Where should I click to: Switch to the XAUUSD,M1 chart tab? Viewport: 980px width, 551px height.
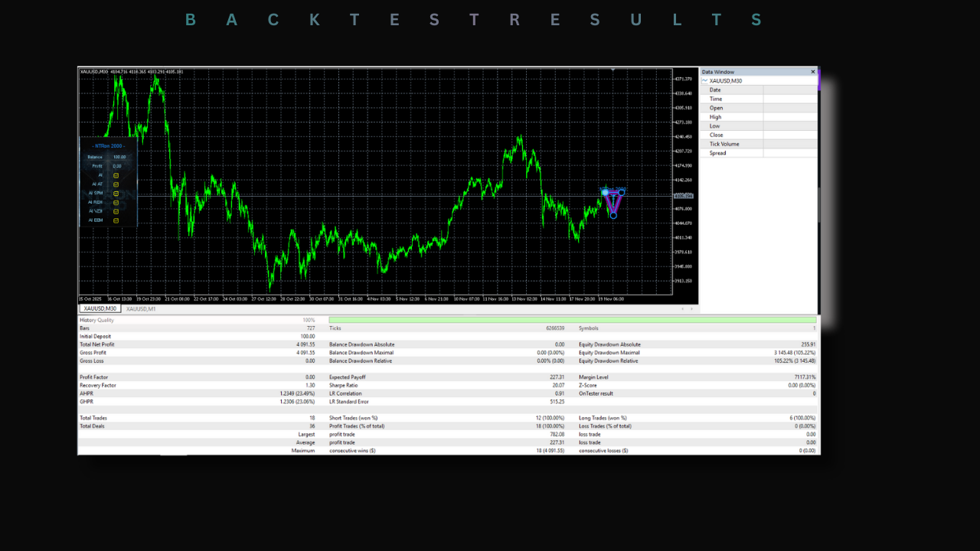pos(141,309)
